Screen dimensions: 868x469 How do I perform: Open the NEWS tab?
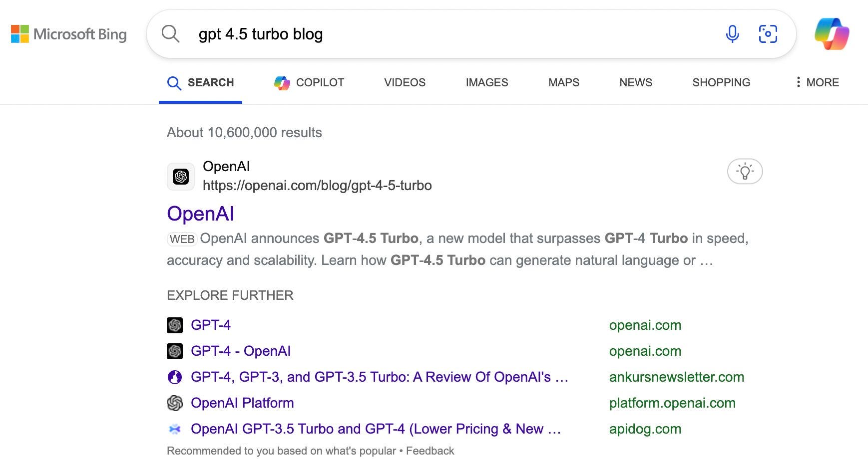point(636,82)
